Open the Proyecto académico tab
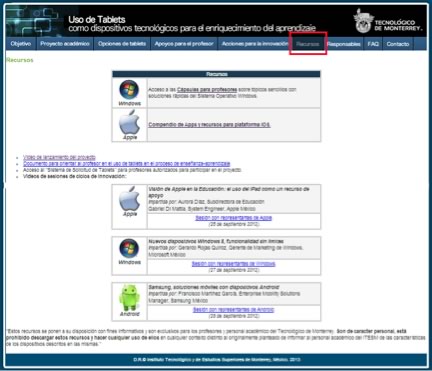The height and width of the screenshot is (371, 432). coord(65,44)
